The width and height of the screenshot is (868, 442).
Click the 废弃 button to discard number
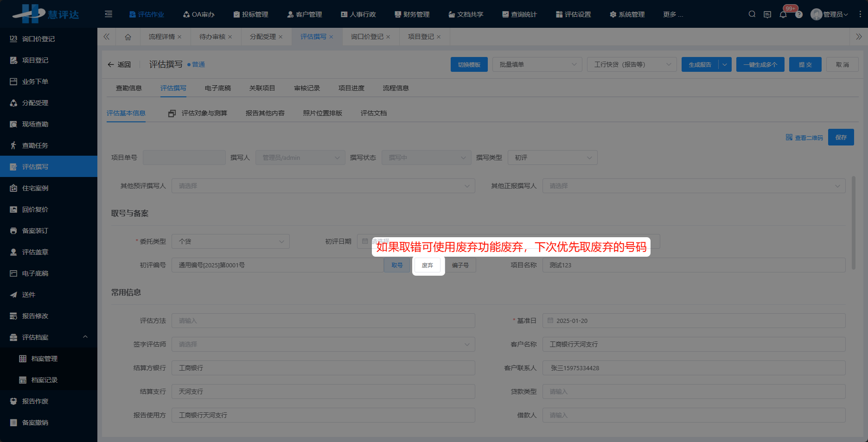coord(427,265)
